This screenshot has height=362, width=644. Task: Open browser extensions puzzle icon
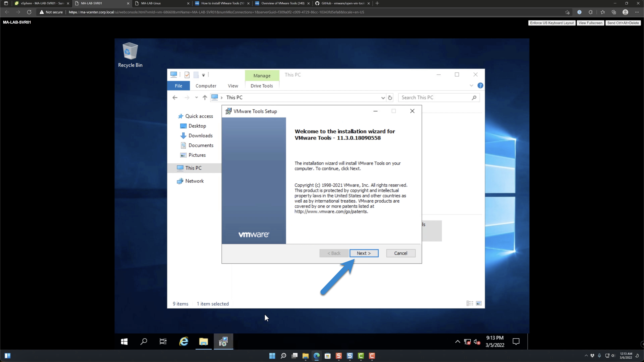[x=590, y=12]
